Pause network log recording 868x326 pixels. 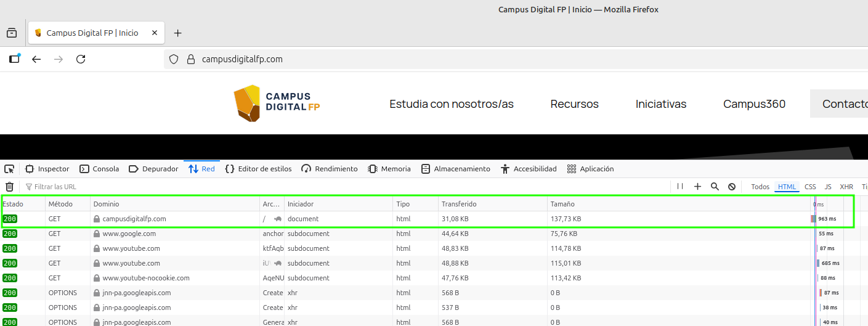coord(680,187)
